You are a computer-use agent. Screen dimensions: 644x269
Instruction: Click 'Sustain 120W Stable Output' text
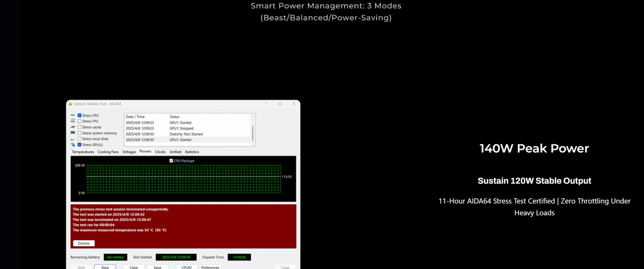click(x=534, y=180)
